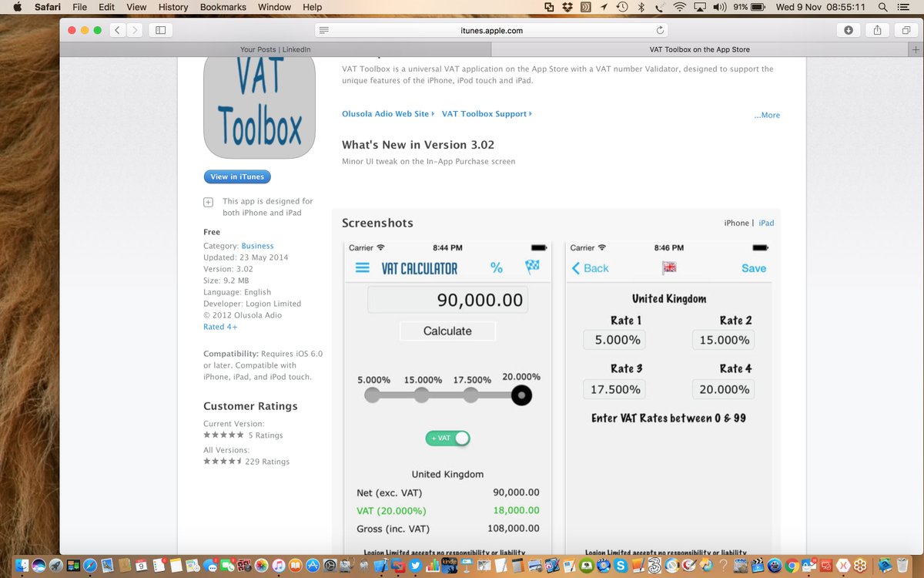Click the 20.000% selected slider knob
This screenshot has height=578, width=924.
click(521, 395)
